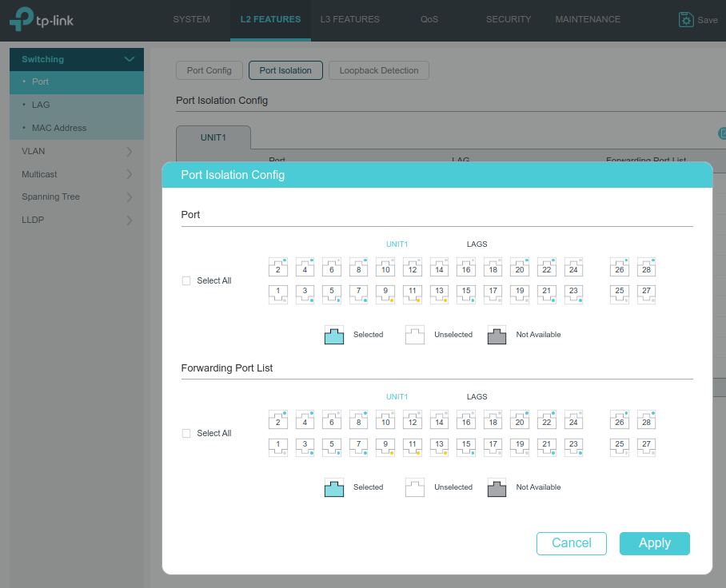Viewport: 726px width, 588px height.
Task: Select port 18 in the Port section
Action: pyautogui.click(x=493, y=267)
